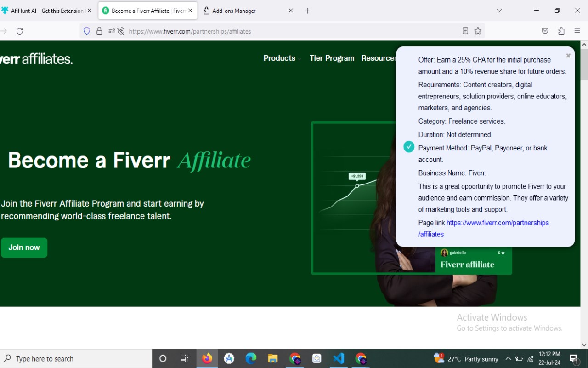Screen dimensions: 588x368
Task: Open Task View on the taskbar
Action: tap(184, 358)
